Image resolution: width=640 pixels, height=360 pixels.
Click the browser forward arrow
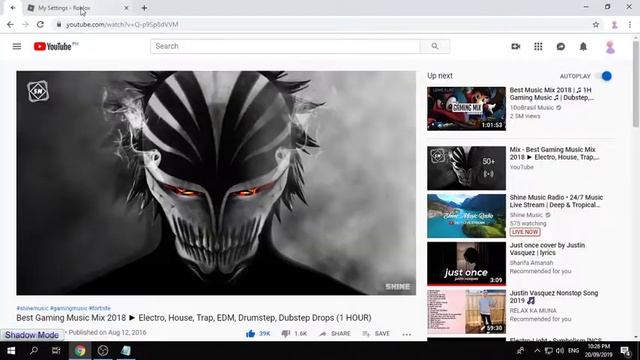coord(25,24)
